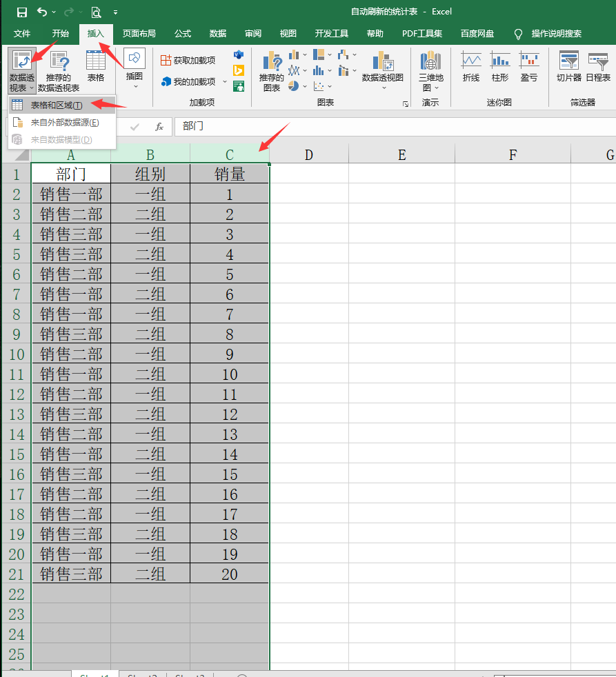Screen dimensions: 616x677
Task: Click the 销量 header cell
Action: [x=230, y=174]
